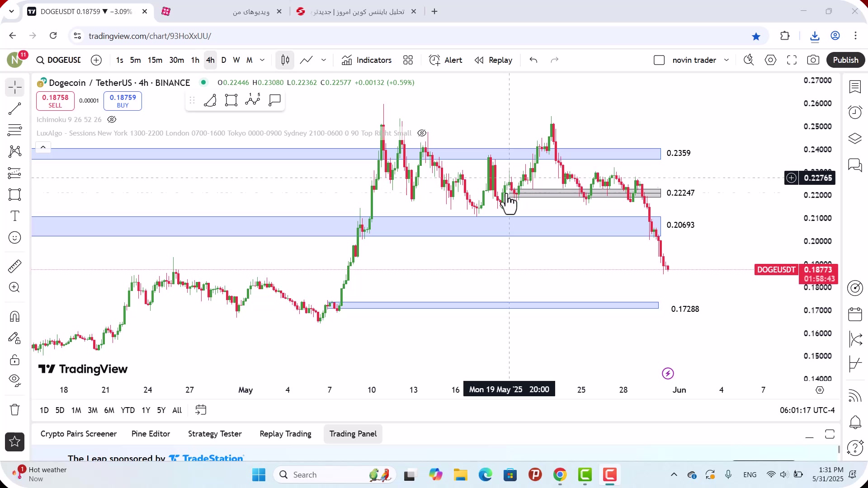Open the Pine Editor tab
868x488 pixels.
(x=151, y=434)
